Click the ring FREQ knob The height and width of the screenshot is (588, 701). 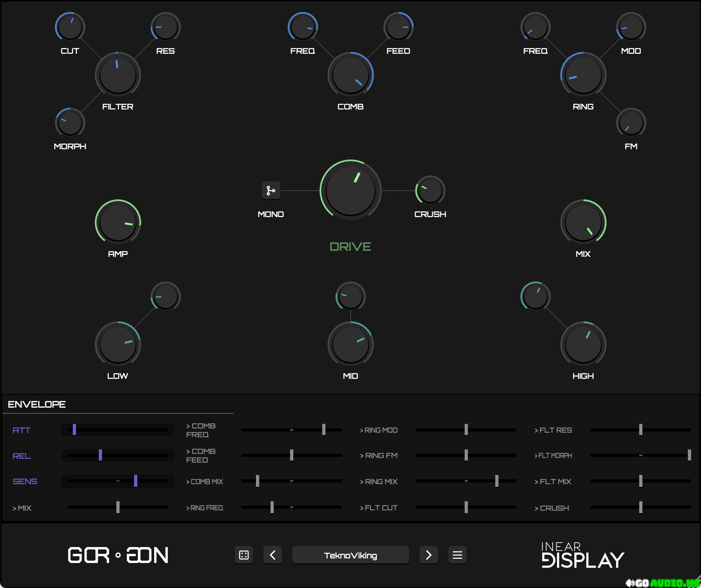pos(536,27)
